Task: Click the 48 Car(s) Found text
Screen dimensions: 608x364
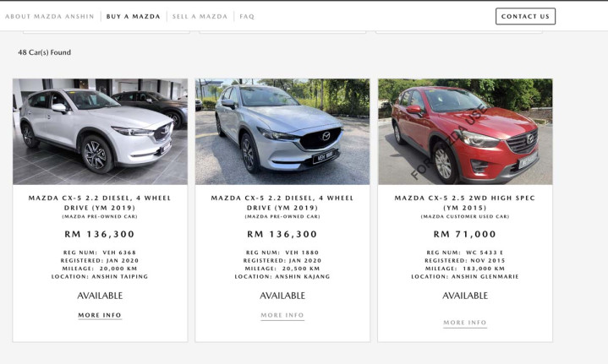Action: [44, 52]
